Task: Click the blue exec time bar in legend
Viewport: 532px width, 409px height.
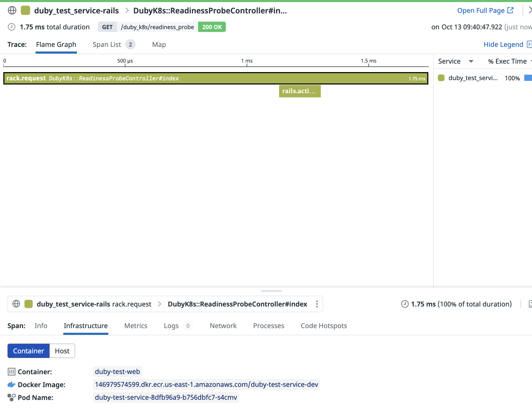Action: point(528,78)
